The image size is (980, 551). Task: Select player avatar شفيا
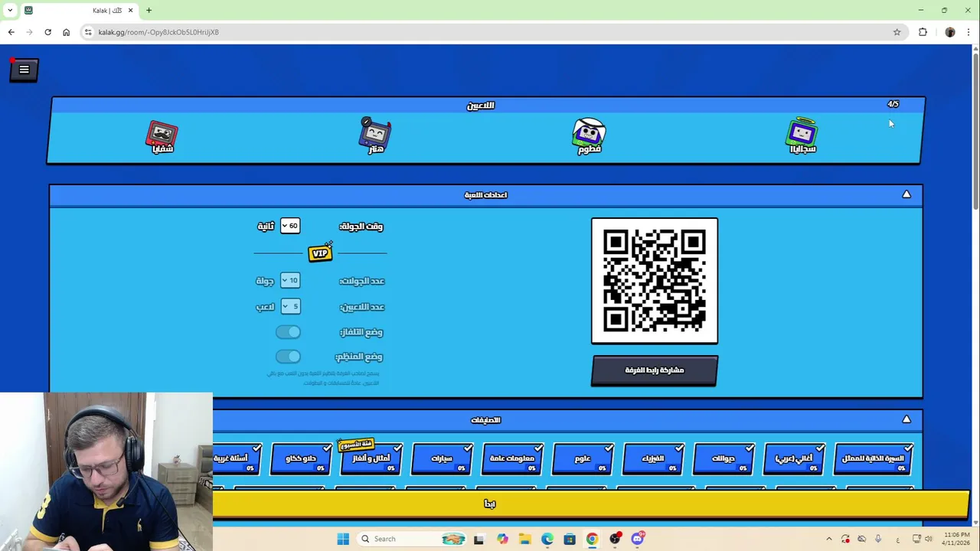coord(162,136)
